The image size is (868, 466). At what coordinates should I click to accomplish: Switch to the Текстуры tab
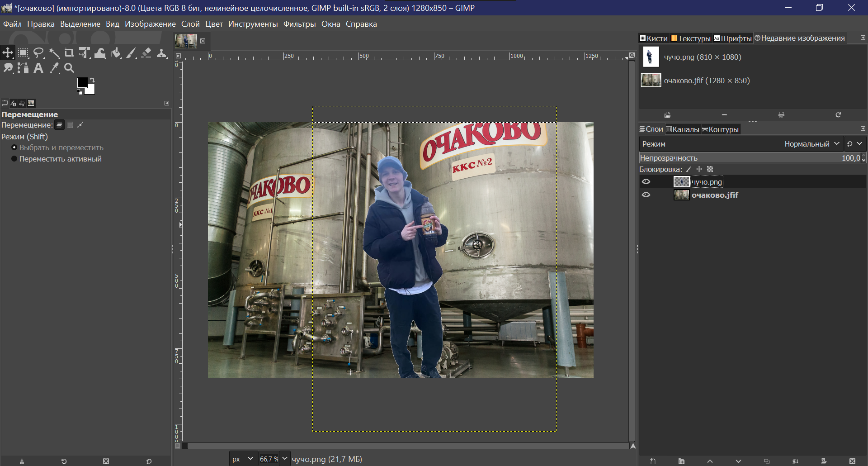click(x=691, y=38)
